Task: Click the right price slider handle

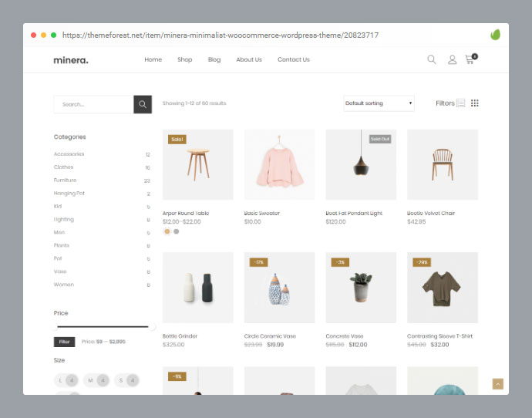Action: click(x=153, y=327)
